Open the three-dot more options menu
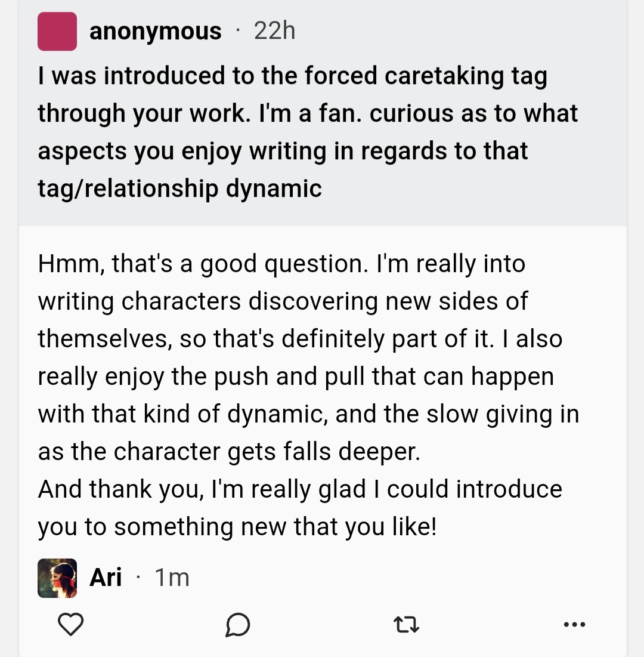644x657 pixels. click(x=574, y=625)
